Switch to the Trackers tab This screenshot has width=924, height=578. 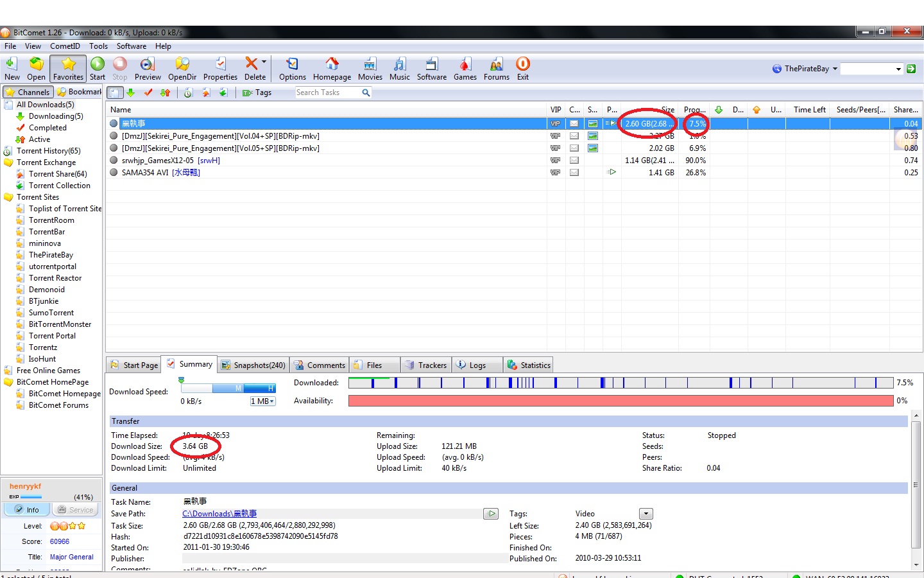[x=425, y=365]
